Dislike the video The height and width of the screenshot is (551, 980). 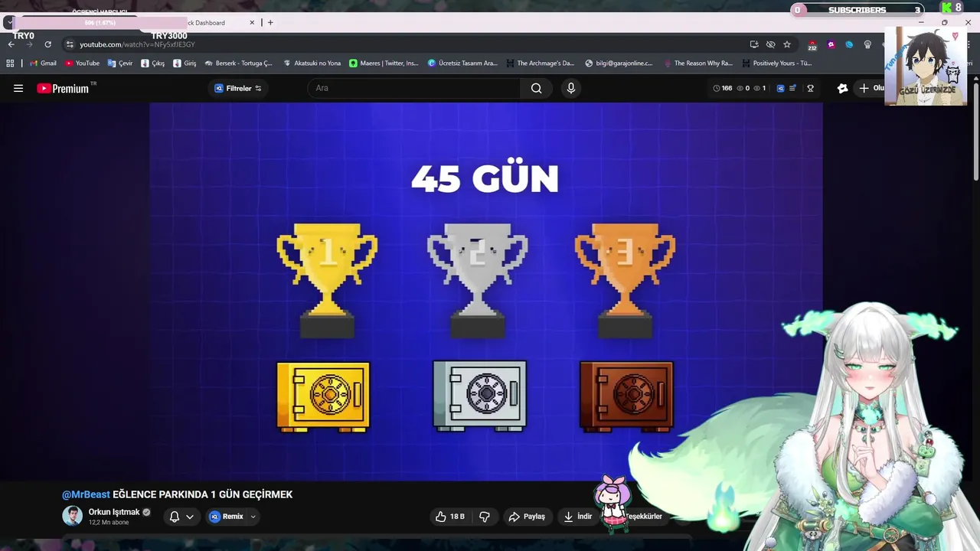point(485,517)
